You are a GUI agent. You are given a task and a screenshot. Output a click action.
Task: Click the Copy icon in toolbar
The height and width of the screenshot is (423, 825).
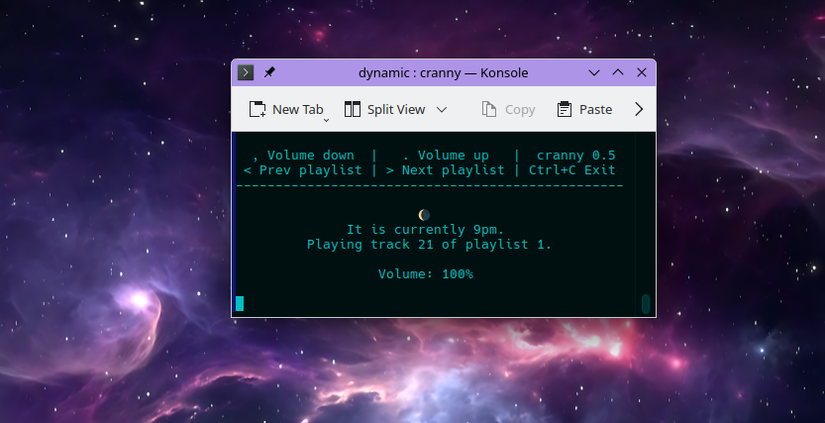(490, 109)
